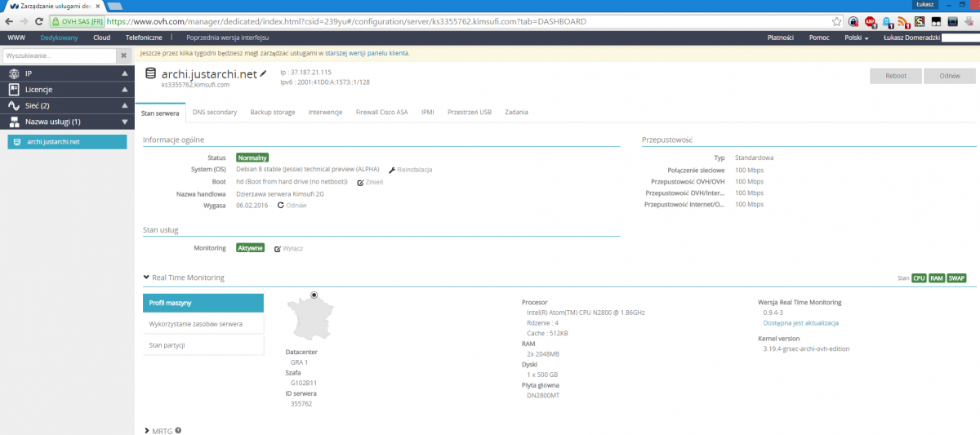Click the Nazwa usługi network icon
This screenshot has width=980, height=435.
[x=13, y=122]
